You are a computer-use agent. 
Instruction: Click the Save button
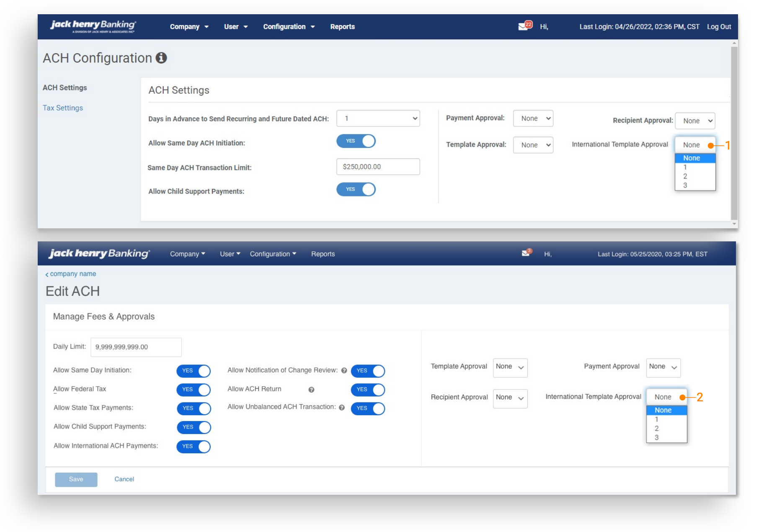pos(76,479)
